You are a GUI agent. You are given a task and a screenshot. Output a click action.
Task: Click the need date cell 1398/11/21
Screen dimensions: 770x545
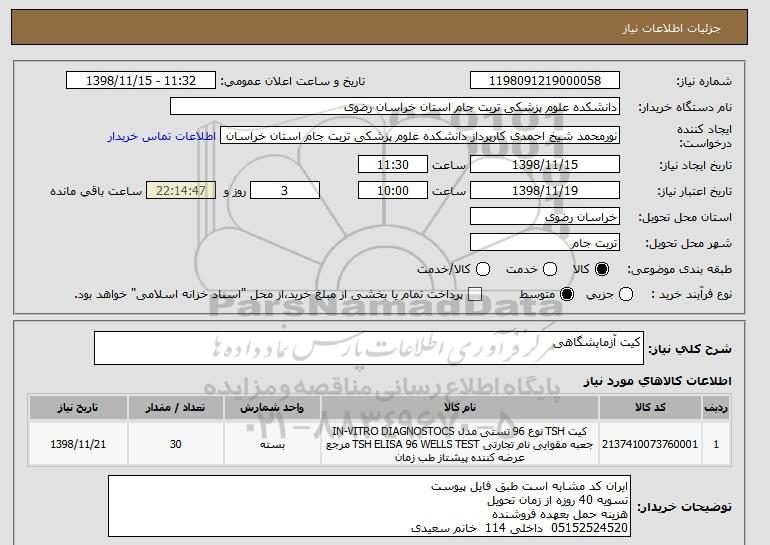(78, 444)
